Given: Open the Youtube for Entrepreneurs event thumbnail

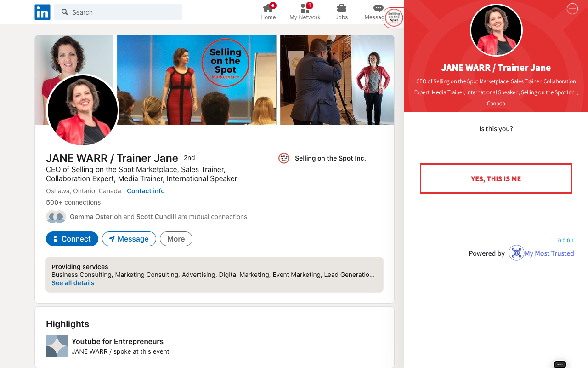Looking at the screenshot, I should pos(57,346).
